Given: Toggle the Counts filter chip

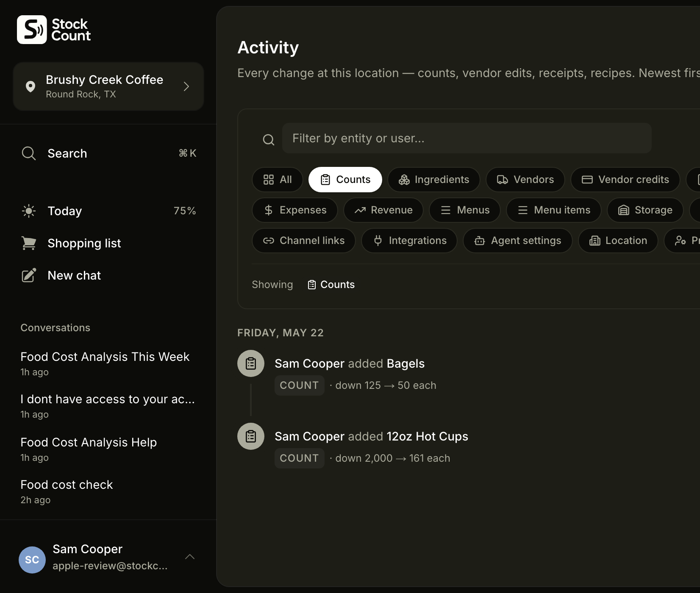Looking at the screenshot, I should click(345, 180).
